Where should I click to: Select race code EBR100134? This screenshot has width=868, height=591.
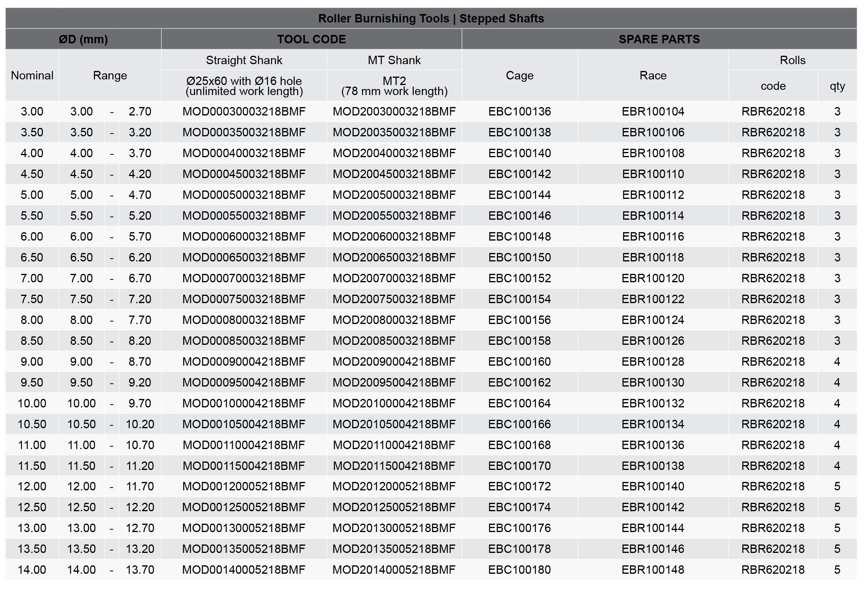pyautogui.click(x=653, y=424)
